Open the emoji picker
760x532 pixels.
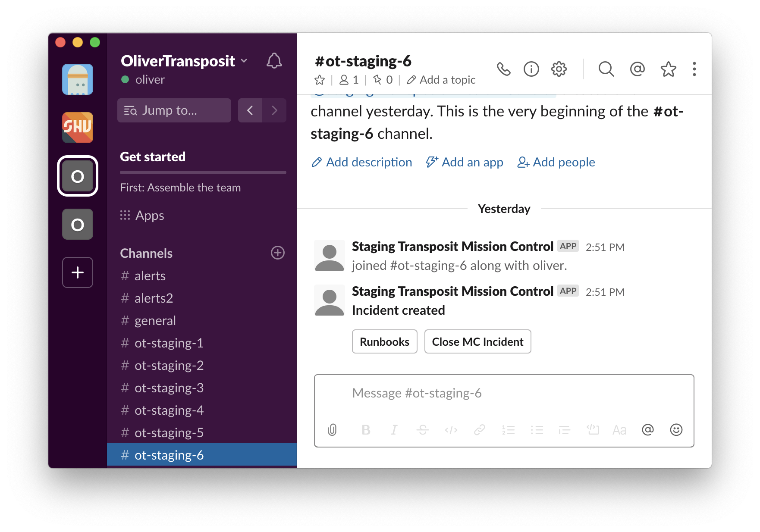676,430
